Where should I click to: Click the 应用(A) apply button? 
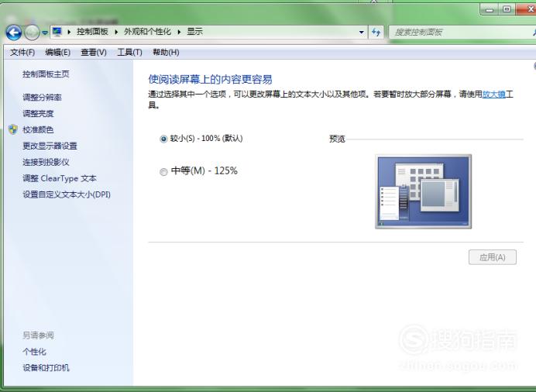[x=493, y=257]
